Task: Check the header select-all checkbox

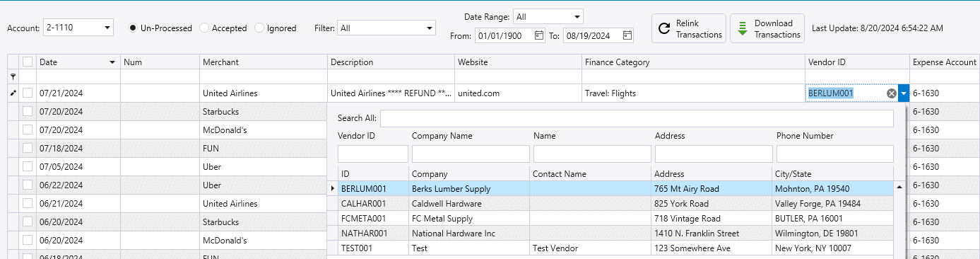Action: pos(28,62)
